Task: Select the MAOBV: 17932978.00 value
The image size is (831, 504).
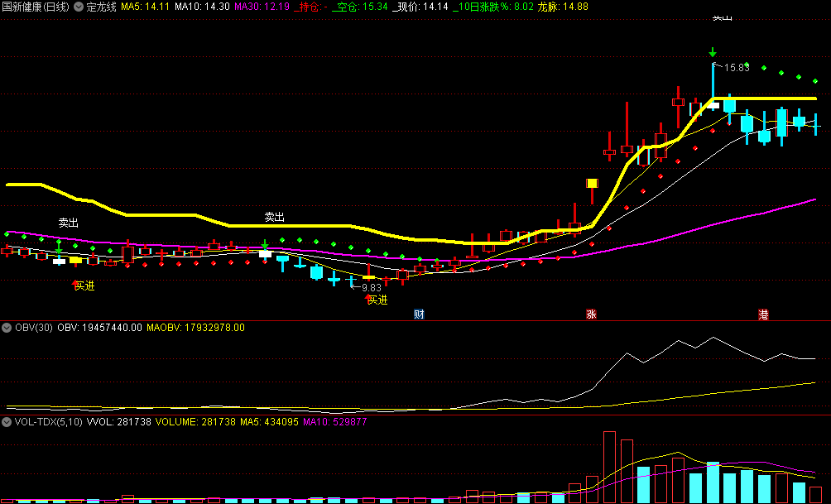Action: 195,328
